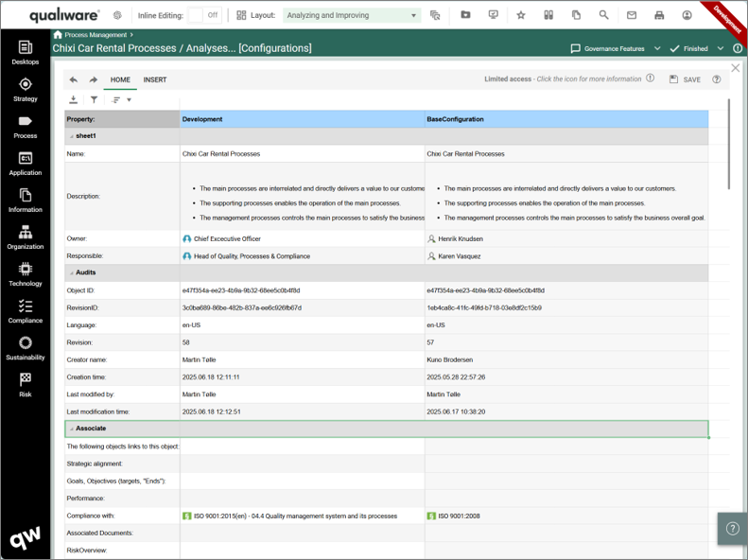Click the Revision value 57 cell
Screen dimensions: 748x560
566,342
